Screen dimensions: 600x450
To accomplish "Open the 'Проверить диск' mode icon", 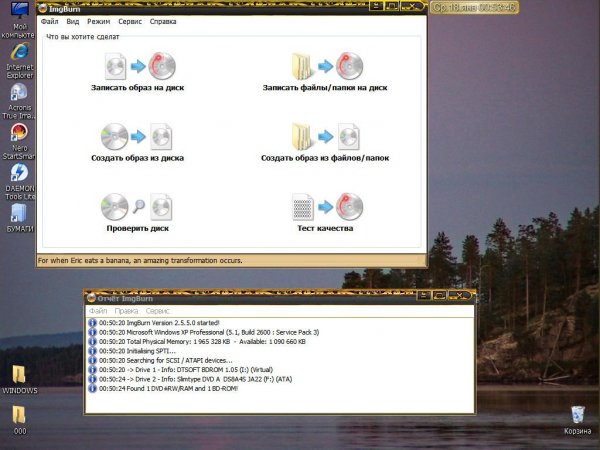I will [137, 207].
